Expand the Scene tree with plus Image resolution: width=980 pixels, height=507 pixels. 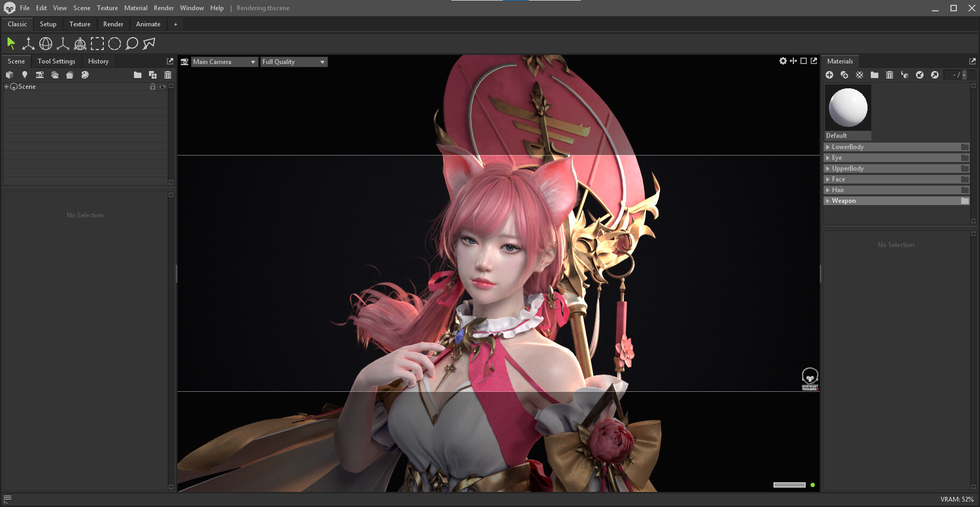tap(6, 87)
